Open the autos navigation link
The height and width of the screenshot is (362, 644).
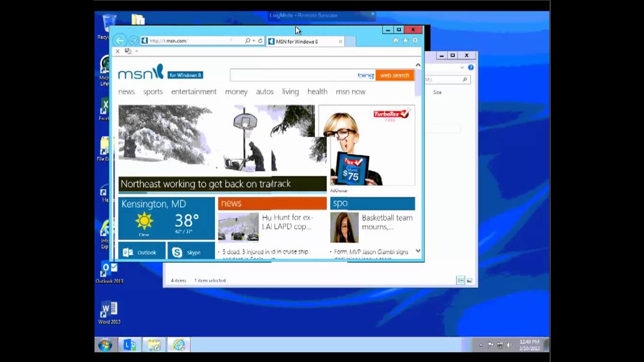tap(265, 92)
